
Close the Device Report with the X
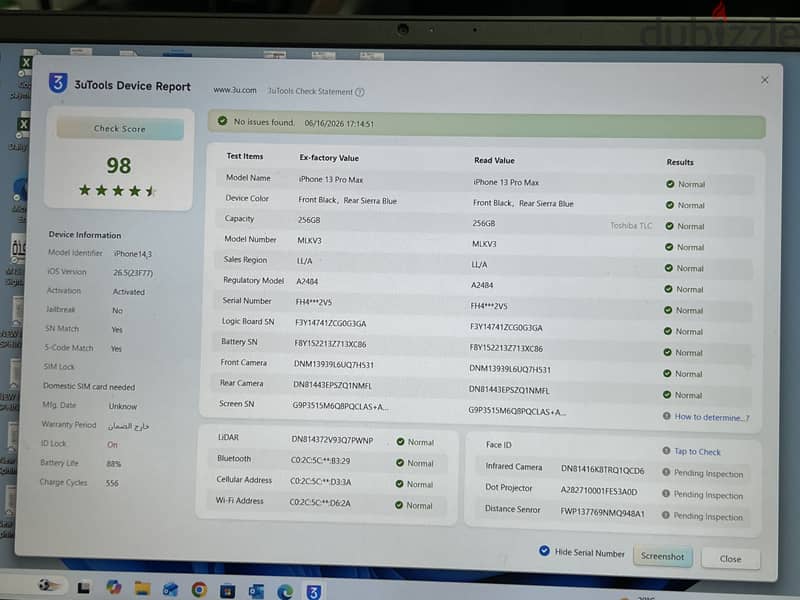764,80
